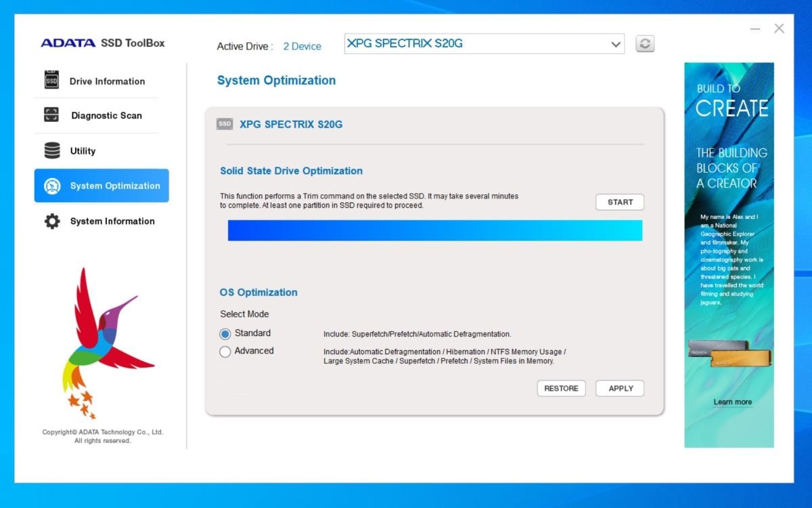The image size is (812, 508).
Task: Click the 2 Device link
Action: [302, 46]
